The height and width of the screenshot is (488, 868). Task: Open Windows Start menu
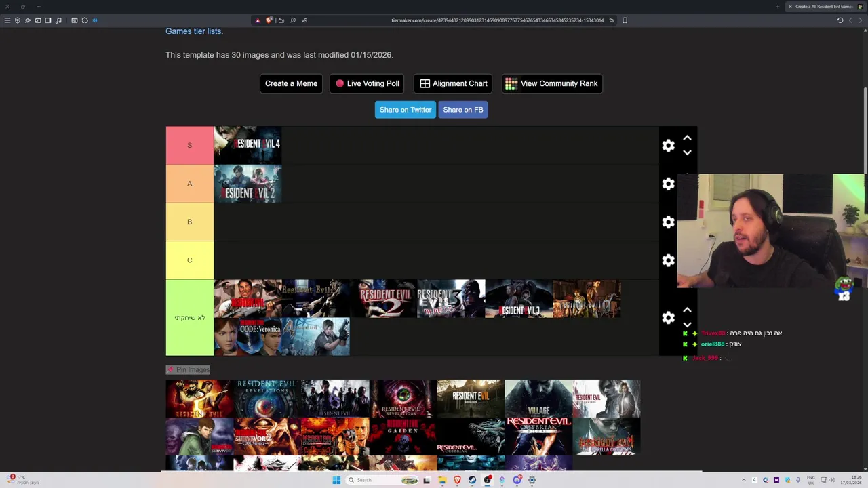tap(336, 480)
